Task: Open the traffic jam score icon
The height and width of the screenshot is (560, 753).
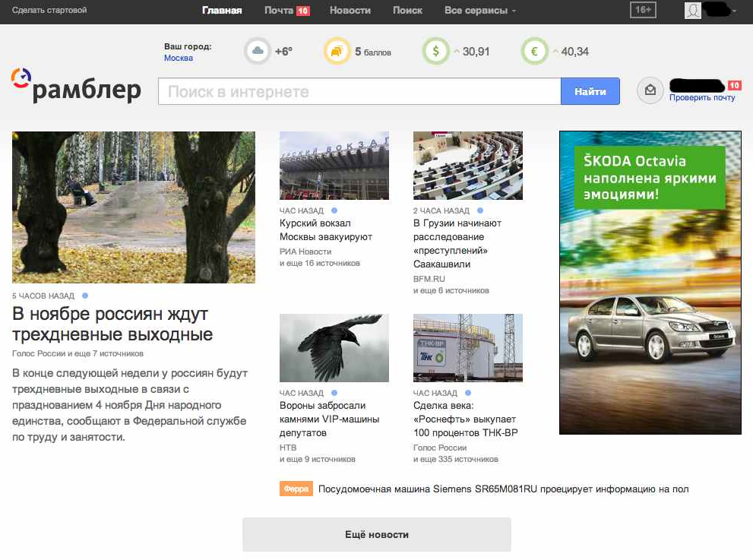Action: (x=337, y=52)
